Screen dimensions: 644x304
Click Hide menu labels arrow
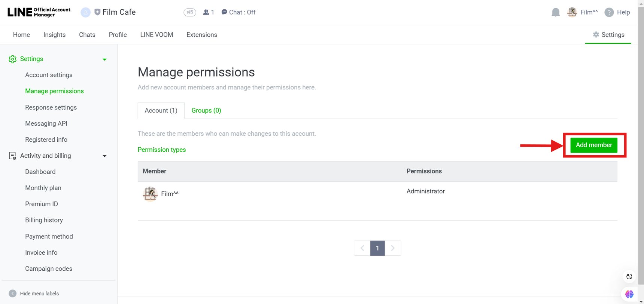[x=13, y=294]
